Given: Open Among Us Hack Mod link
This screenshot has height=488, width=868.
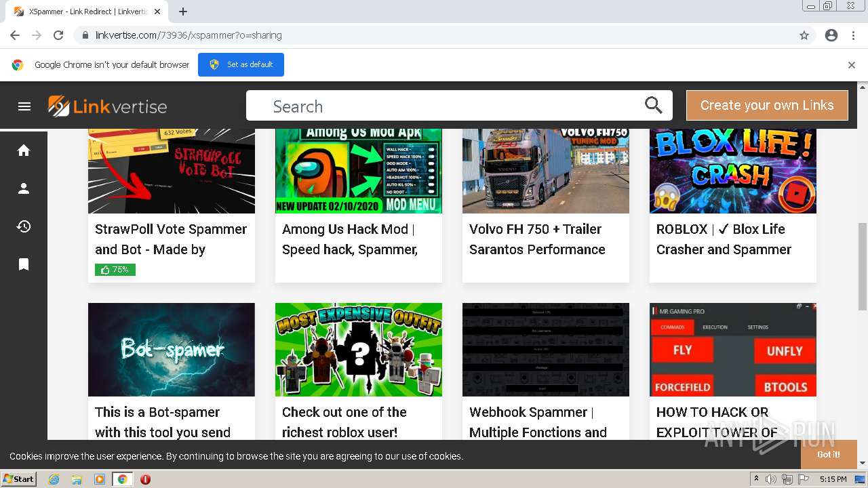Looking at the screenshot, I should click(x=350, y=239).
